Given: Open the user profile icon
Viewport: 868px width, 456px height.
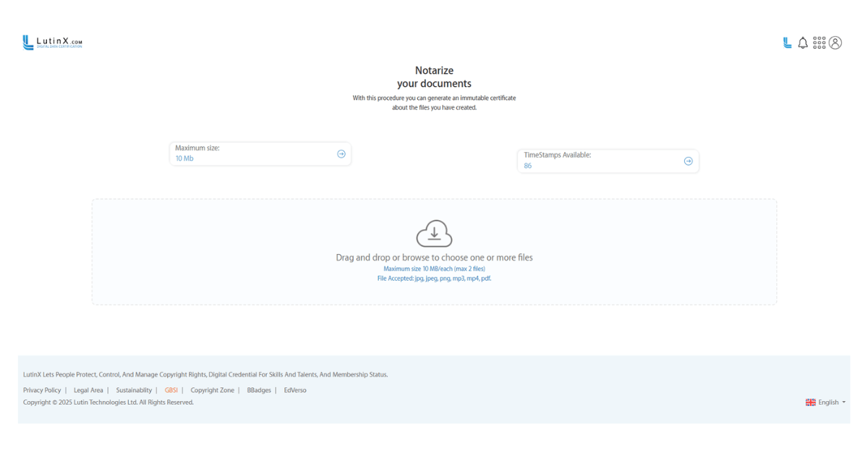Looking at the screenshot, I should click(835, 43).
